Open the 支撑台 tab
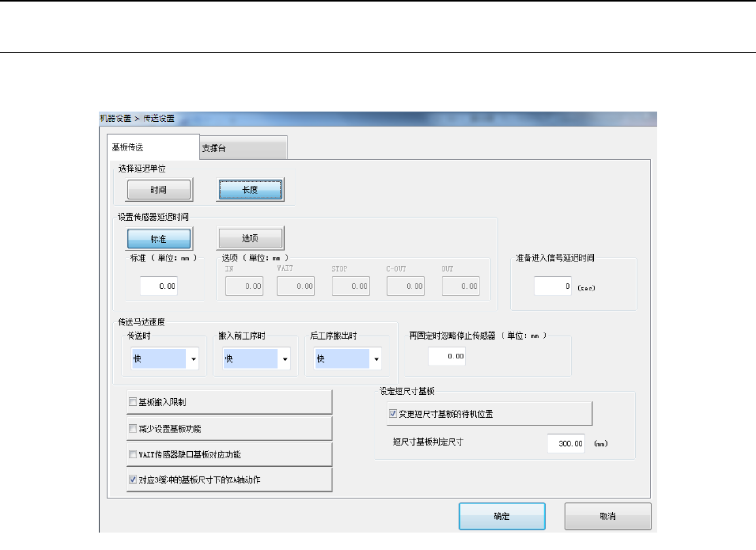The image size is (756, 550). (x=244, y=148)
